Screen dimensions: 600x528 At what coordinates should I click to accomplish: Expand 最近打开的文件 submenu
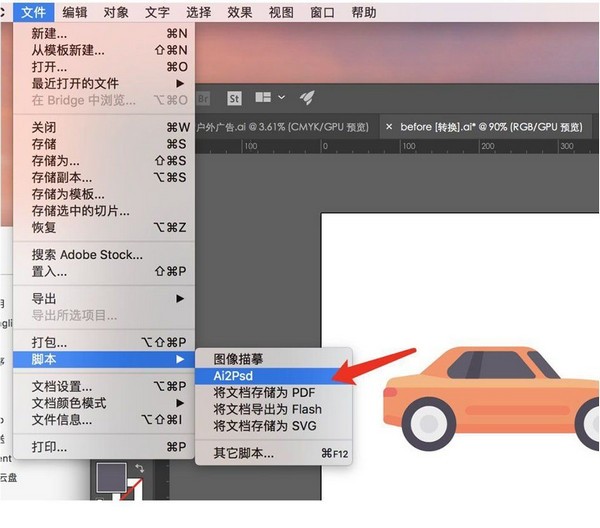(x=104, y=83)
